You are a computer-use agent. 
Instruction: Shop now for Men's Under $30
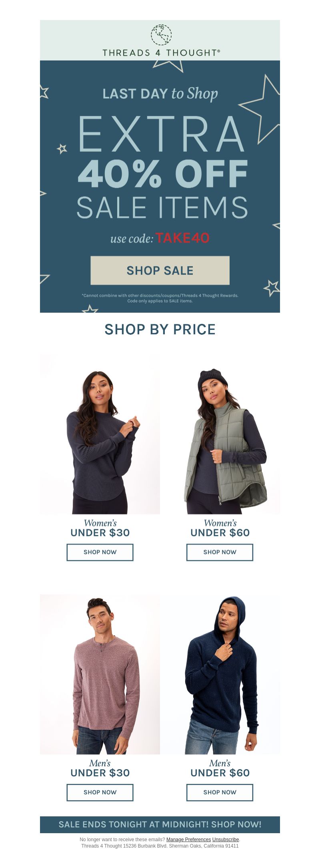(100, 792)
